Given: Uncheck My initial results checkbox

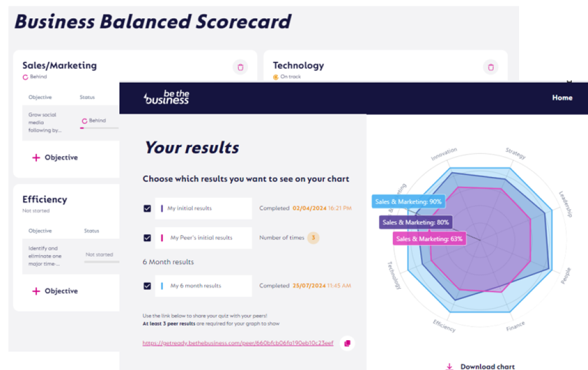Looking at the screenshot, I should [x=147, y=209].
